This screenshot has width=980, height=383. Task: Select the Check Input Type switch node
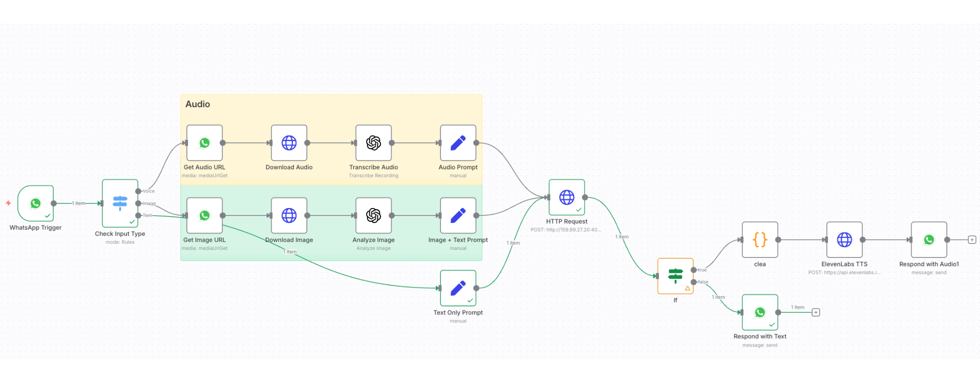tap(120, 203)
